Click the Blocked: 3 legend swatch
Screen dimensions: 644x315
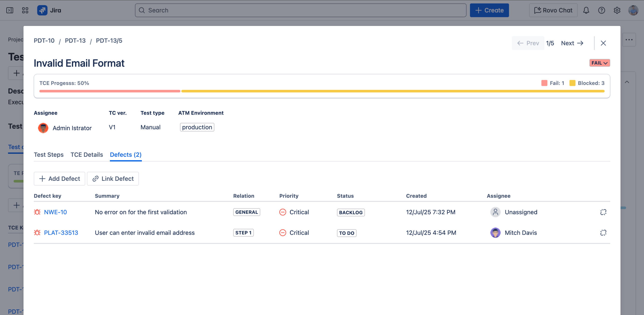(x=572, y=83)
